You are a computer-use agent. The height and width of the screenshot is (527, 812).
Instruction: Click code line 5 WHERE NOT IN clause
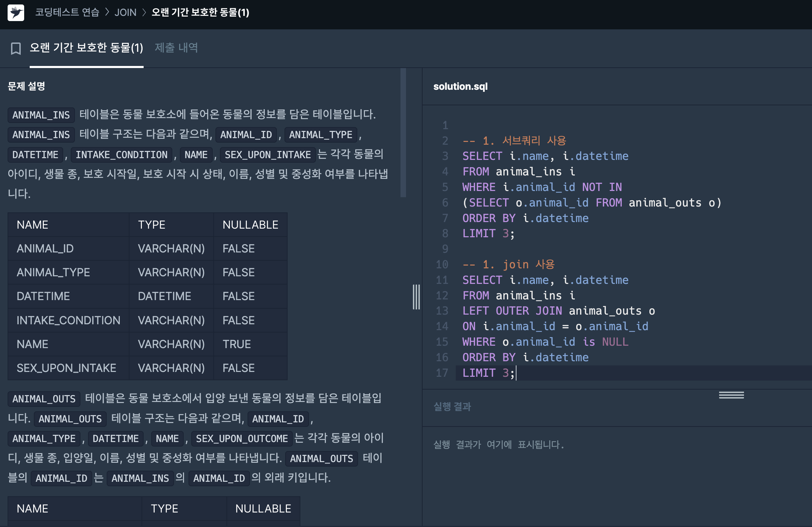pyautogui.click(x=542, y=187)
